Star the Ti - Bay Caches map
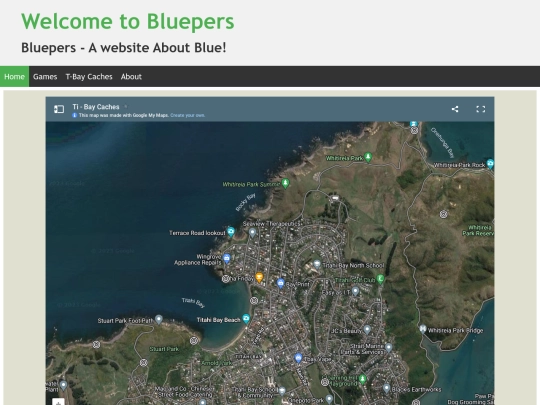This screenshot has width=540, height=405. pyautogui.click(x=126, y=107)
